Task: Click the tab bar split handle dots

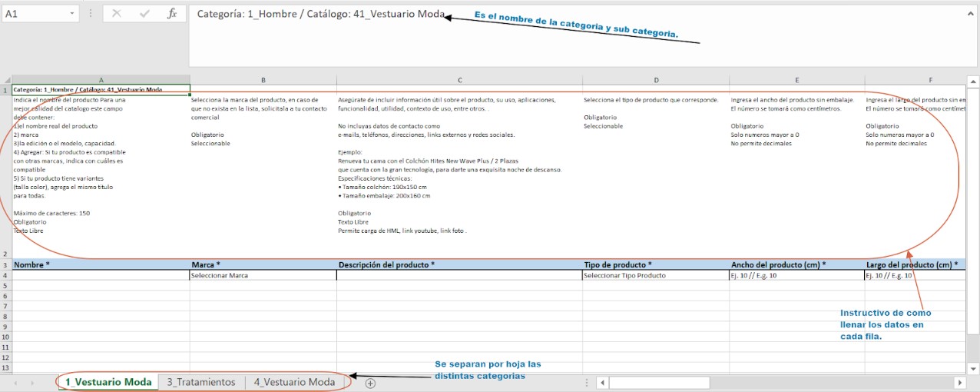Action: pos(588,383)
